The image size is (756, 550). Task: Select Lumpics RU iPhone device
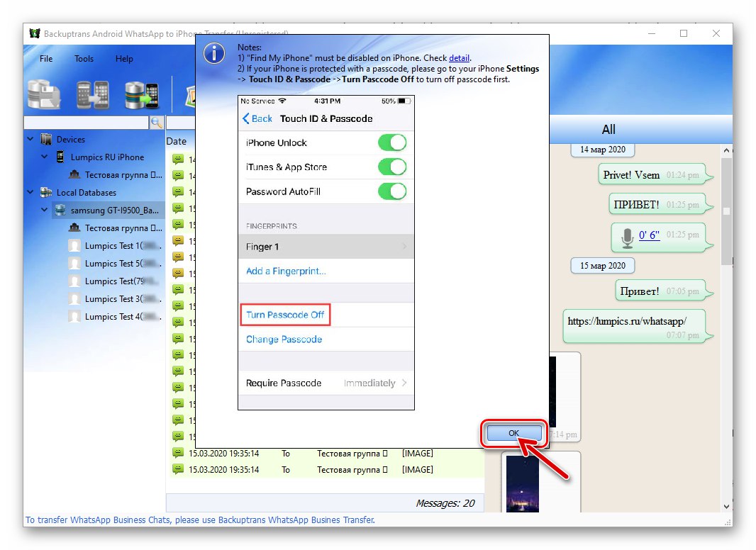pyautogui.click(x=107, y=157)
